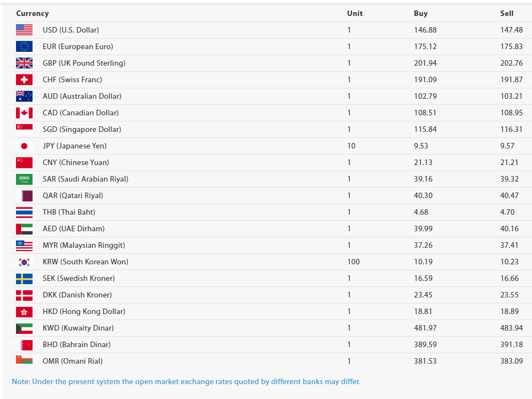Screen dimensions: 532x399
Task: Click the United States flag icon
Action: pos(24,30)
